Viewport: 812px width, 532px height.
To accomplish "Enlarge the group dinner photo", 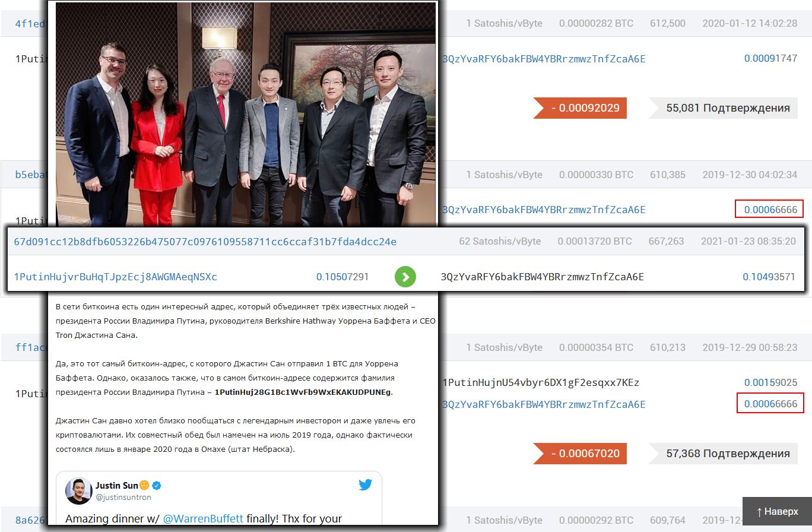I will pos(246,114).
